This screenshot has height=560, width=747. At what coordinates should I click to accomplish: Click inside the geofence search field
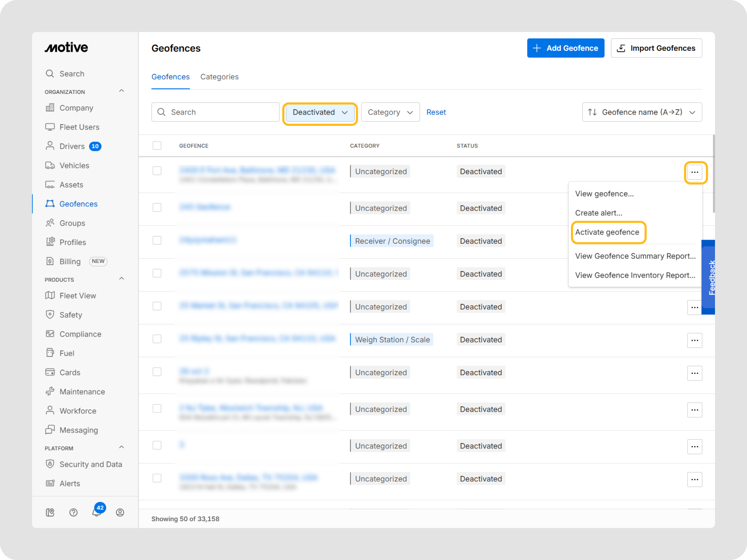point(215,112)
